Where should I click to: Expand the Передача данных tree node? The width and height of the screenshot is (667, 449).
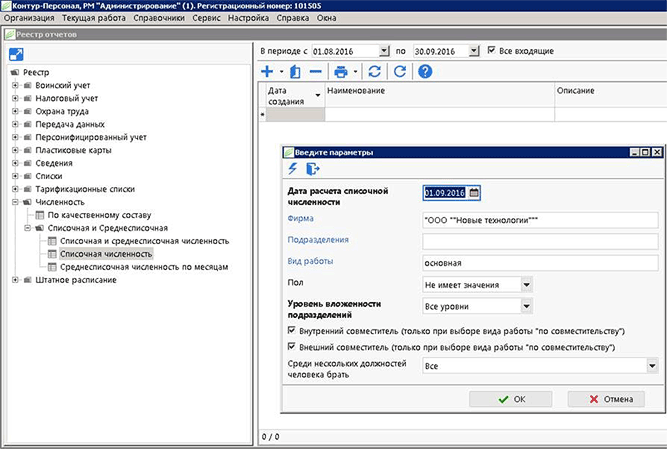point(15,124)
